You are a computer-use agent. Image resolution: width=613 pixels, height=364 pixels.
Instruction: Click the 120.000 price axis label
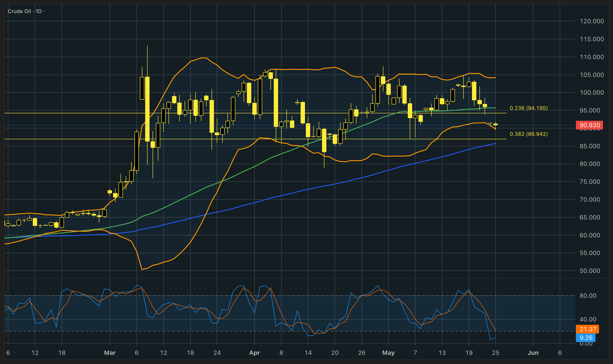(592, 21)
